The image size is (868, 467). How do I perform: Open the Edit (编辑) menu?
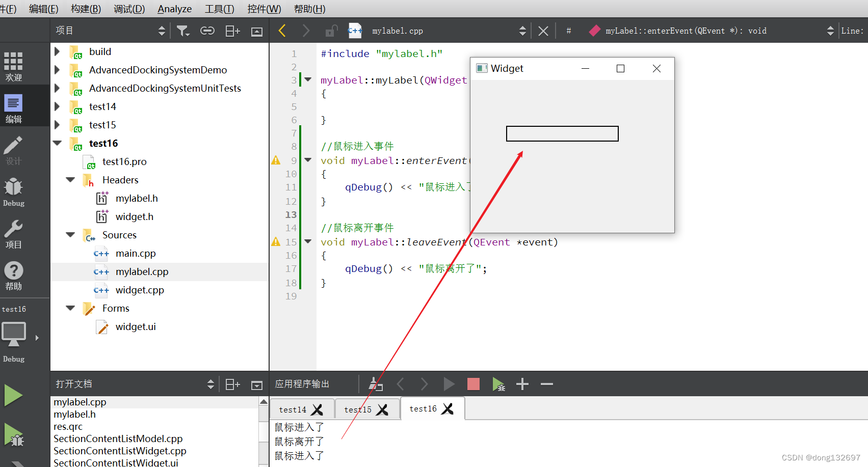pyautogui.click(x=43, y=9)
